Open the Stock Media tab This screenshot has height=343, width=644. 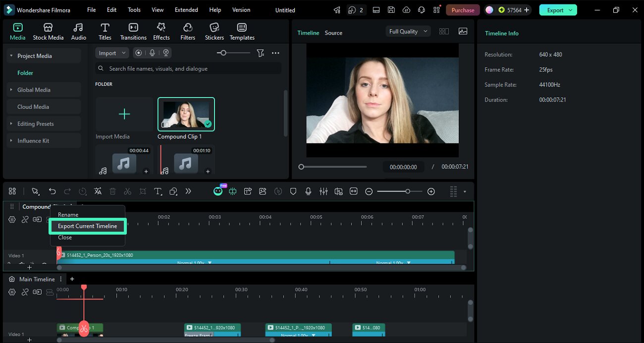click(x=48, y=32)
